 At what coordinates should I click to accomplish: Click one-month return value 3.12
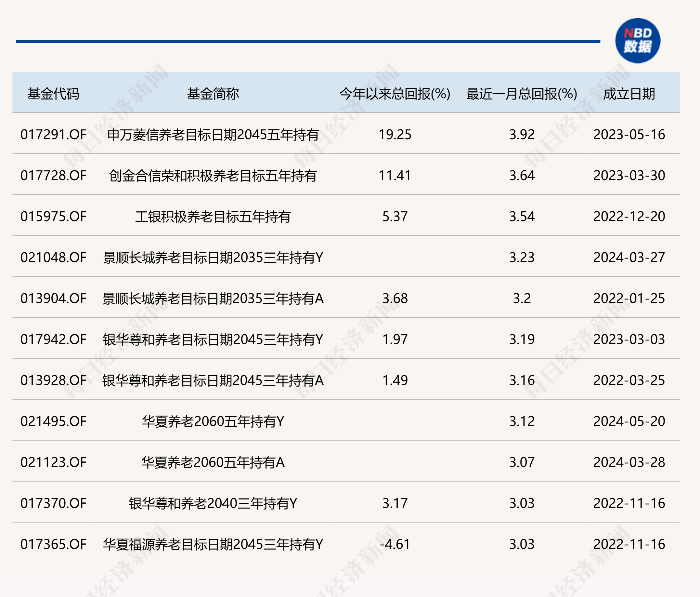pos(522,421)
